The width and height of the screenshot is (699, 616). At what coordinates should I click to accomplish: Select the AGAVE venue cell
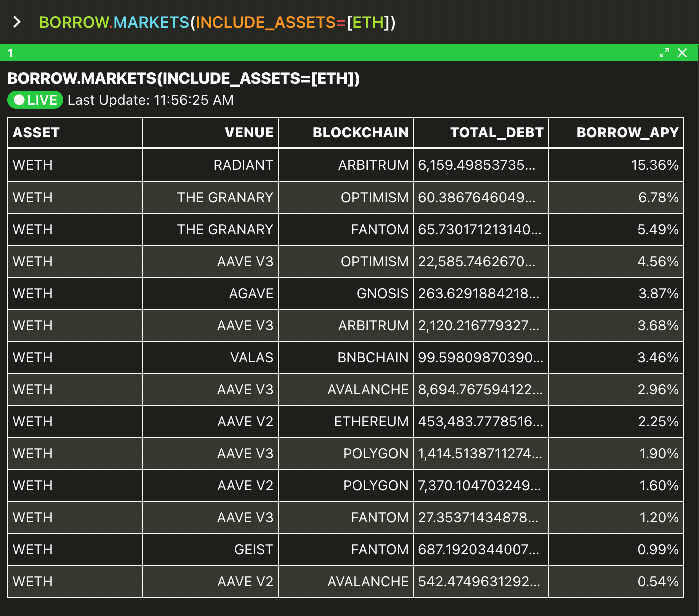211,293
